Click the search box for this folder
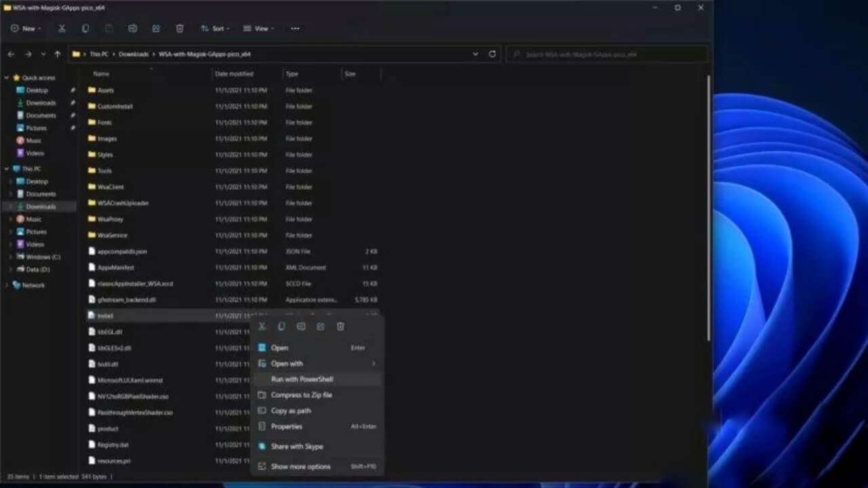 click(x=607, y=54)
